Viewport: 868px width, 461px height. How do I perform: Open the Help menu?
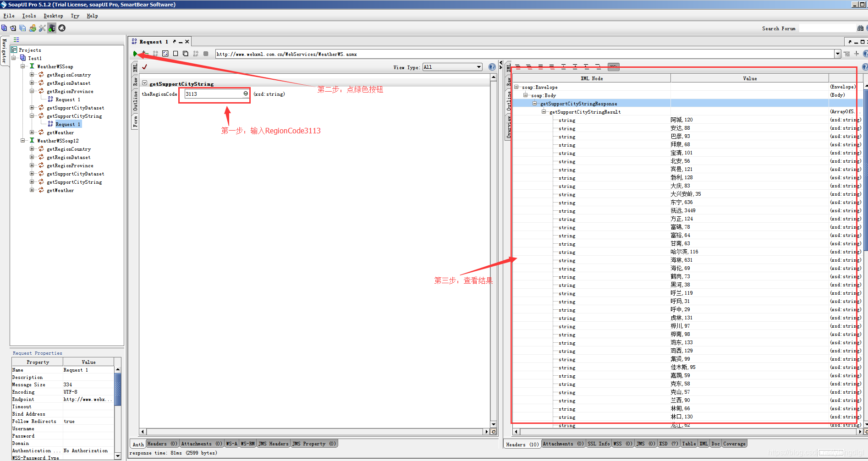click(x=92, y=16)
